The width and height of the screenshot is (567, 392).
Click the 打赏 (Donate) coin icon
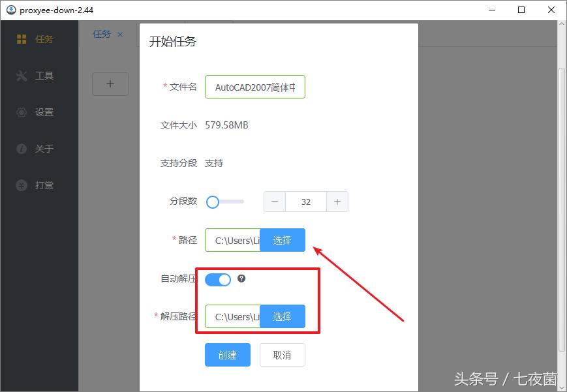tap(22, 185)
